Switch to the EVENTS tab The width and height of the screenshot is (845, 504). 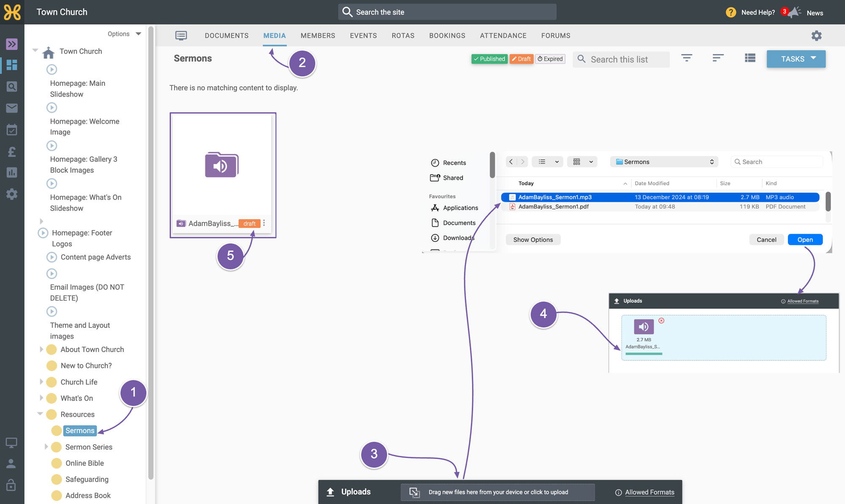[x=363, y=35]
